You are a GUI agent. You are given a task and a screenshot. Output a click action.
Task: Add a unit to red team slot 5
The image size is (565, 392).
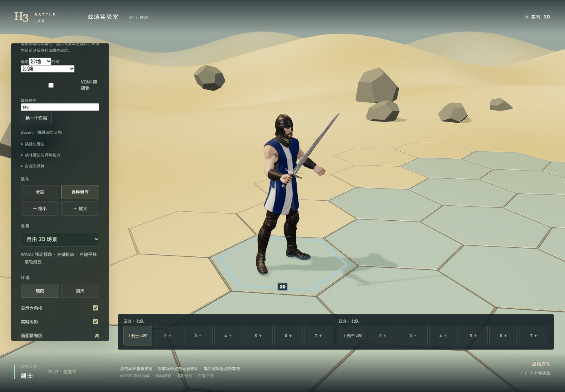click(473, 336)
